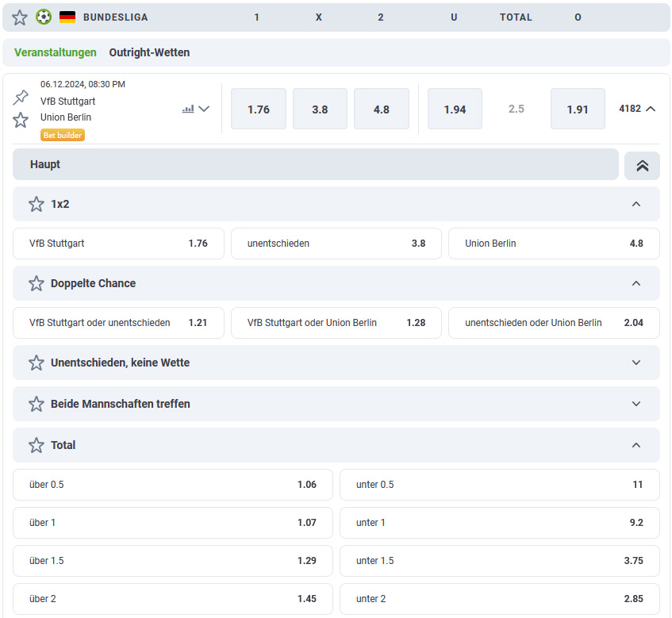The image size is (672, 618).
Task: Pick unentschieden at 3.8 in 1x2
Action: pos(336,244)
